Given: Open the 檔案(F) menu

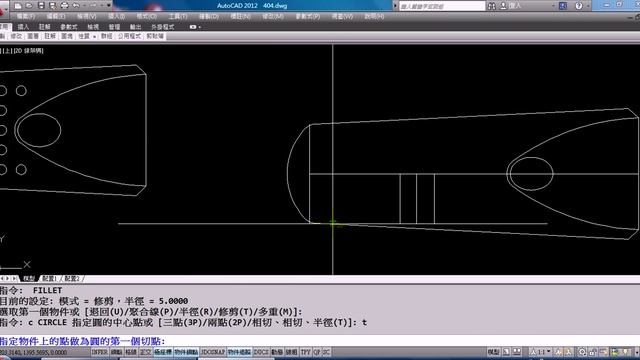Looking at the screenshot, I should tap(26, 16).
